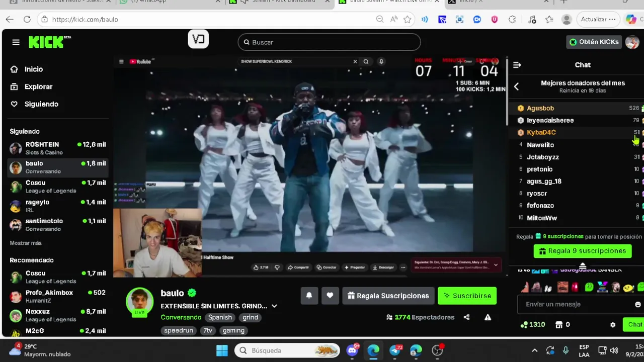Select the Spanish tag

pos(220,317)
